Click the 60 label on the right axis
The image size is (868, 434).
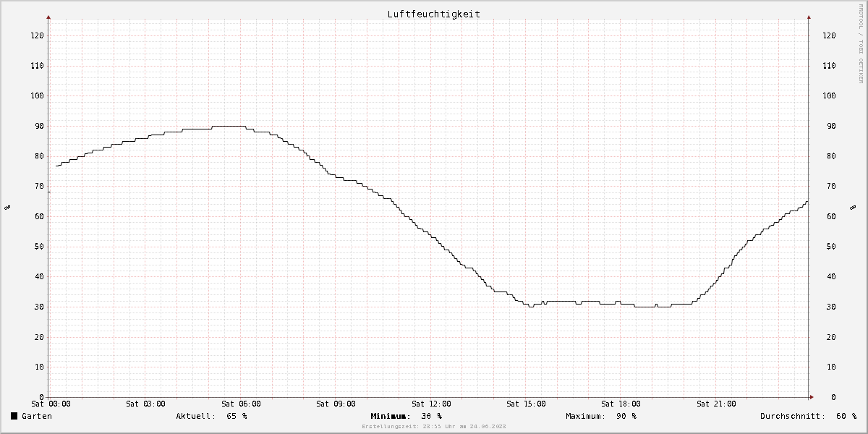(x=832, y=216)
